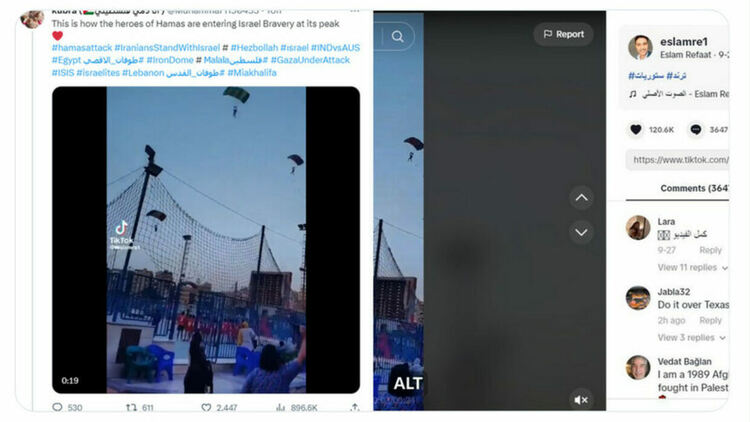Show the ALT image description badge
Screen dimensions: 750x422
click(x=407, y=383)
